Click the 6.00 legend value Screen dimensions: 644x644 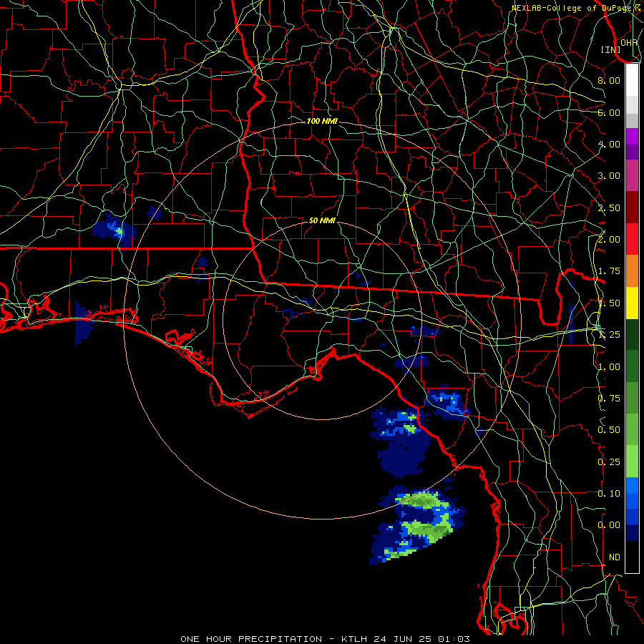(x=609, y=112)
